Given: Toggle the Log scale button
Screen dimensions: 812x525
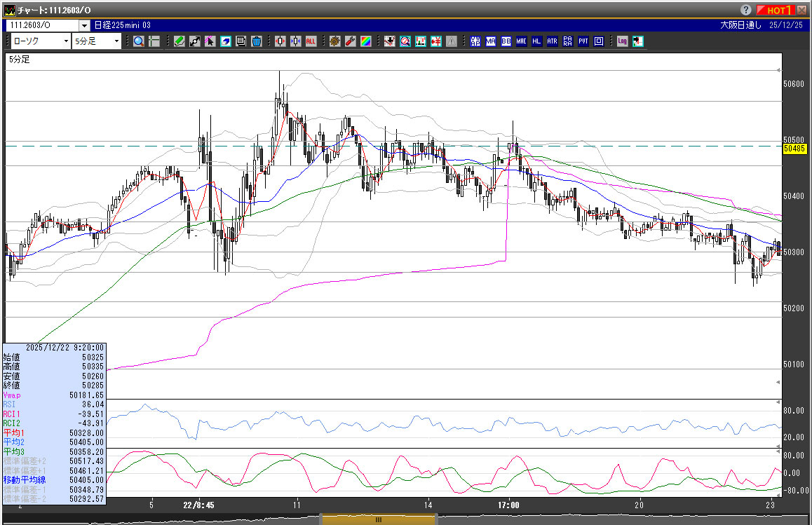Looking at the screenshot, I should point(622,41).
